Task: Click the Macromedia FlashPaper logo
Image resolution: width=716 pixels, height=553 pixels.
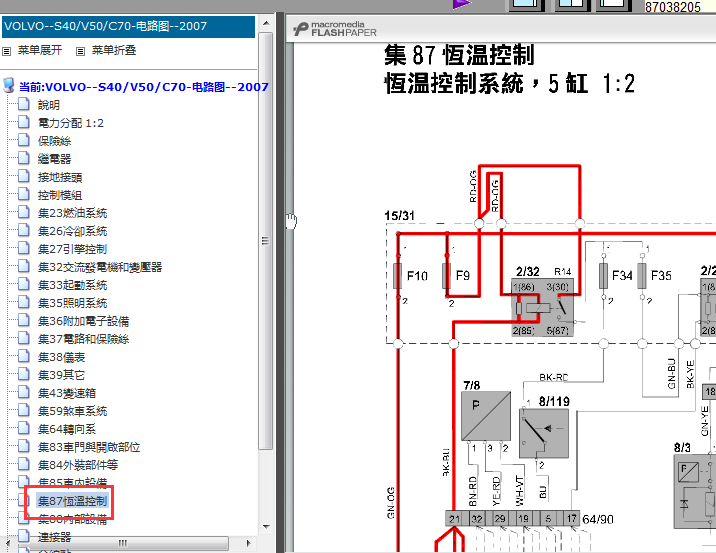Action: [x=335, y=29]
